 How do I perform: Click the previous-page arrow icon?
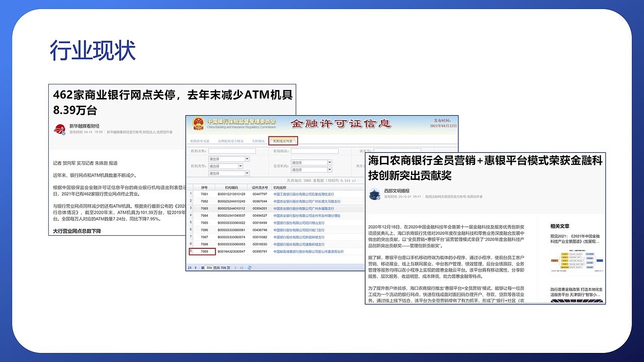pyautogui.click(x=194, y=267)
